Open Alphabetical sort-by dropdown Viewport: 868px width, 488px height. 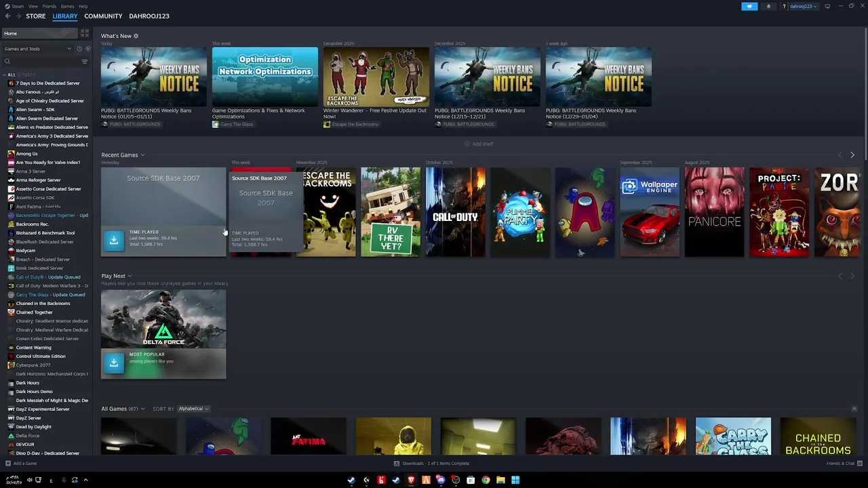tap(193, 409)
